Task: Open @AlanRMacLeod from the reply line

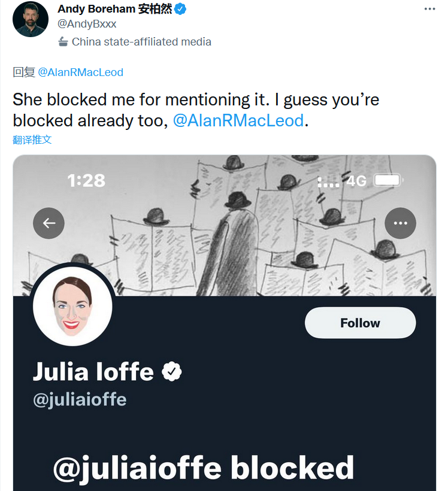Action: [80, 72]
